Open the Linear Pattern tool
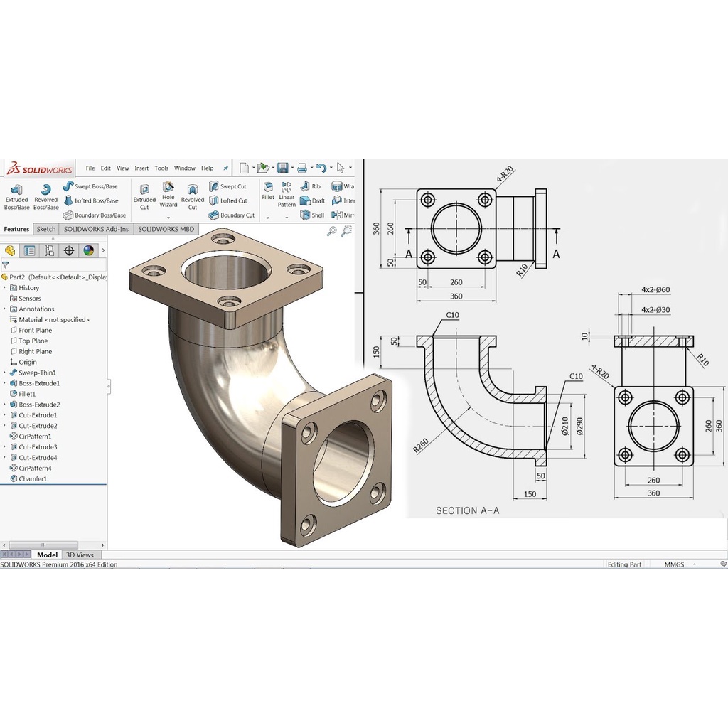728x728 pixels. point(286,196)
